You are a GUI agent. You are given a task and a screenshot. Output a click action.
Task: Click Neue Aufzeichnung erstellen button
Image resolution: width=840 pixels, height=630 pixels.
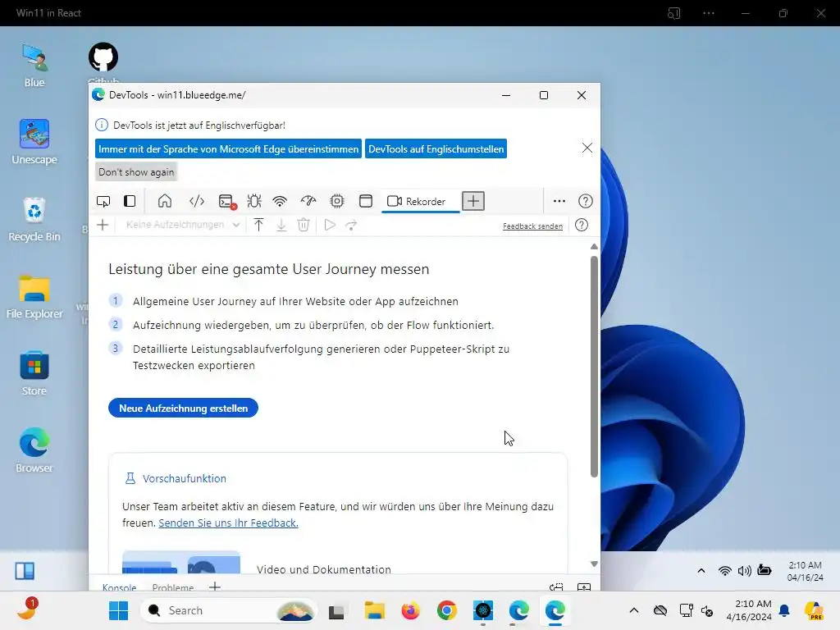[183, 409]
